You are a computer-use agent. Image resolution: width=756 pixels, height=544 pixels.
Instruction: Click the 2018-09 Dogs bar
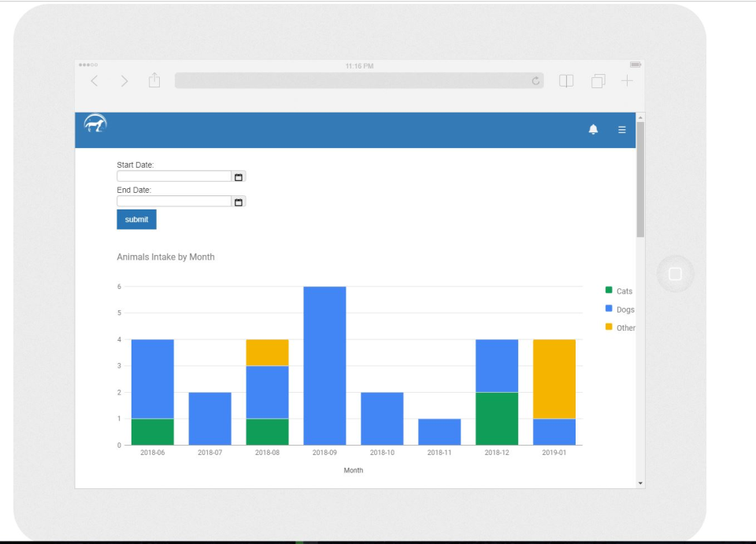[x=324, y=366]
